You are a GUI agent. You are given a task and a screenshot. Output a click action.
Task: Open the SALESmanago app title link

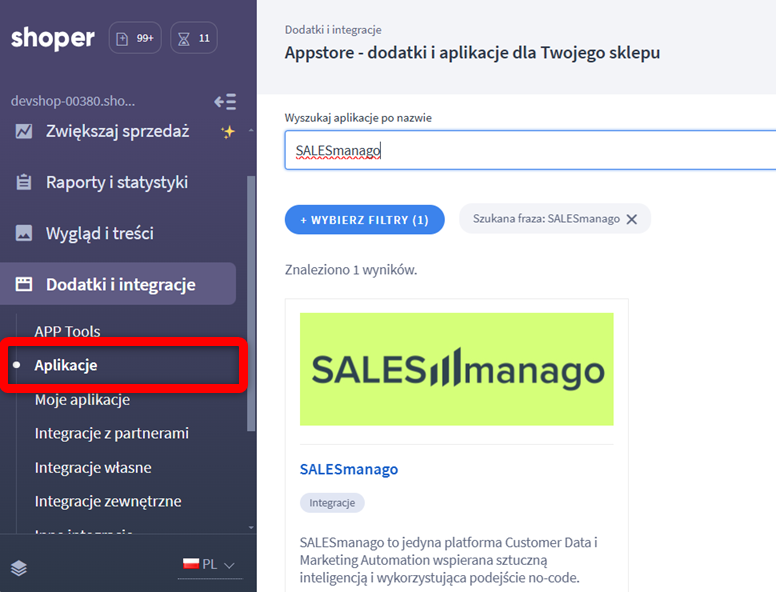point(349,469)
